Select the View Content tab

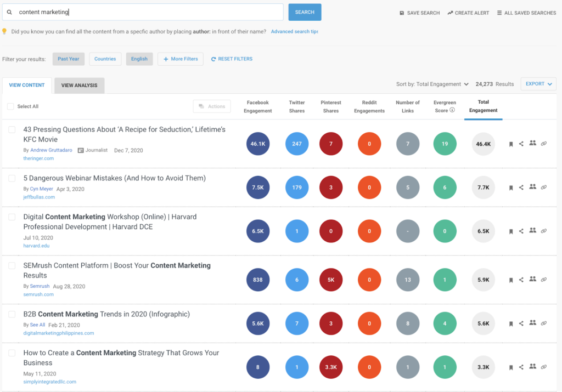coord(26,86)
